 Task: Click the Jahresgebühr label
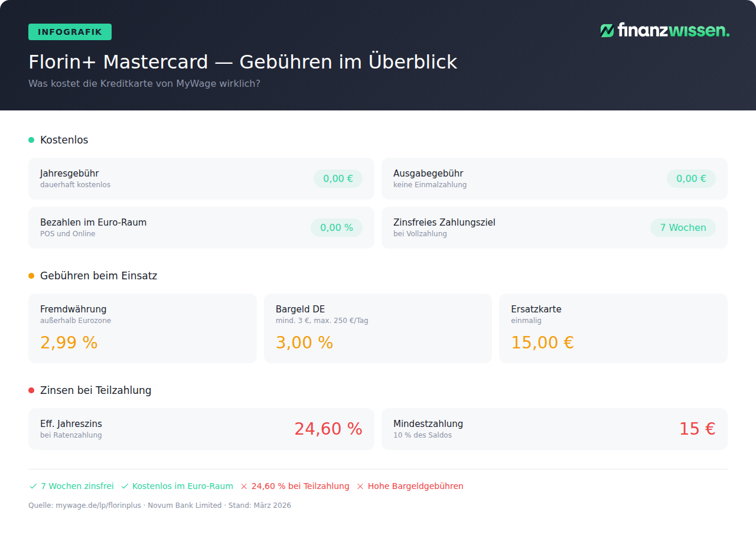(x=69, y=174)
